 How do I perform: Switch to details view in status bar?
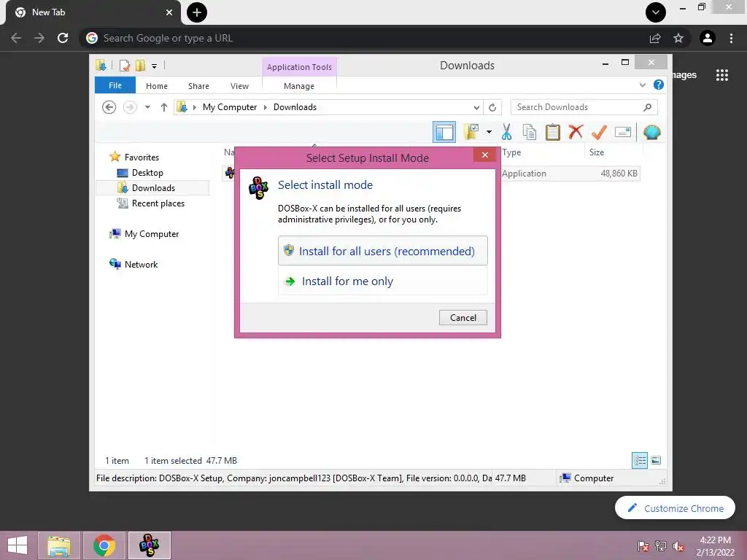click(640, 461)
